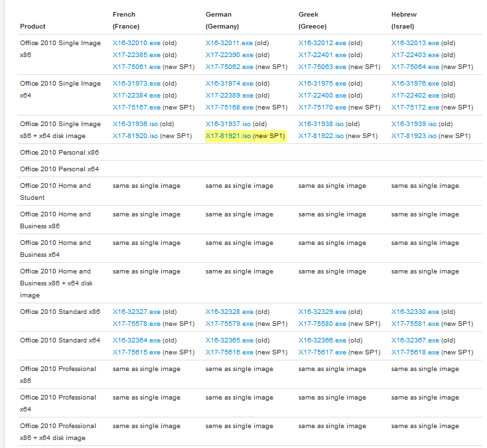Download X17-75167.exe French x64 SP1
487x448 pixels.
pos(137,107)
